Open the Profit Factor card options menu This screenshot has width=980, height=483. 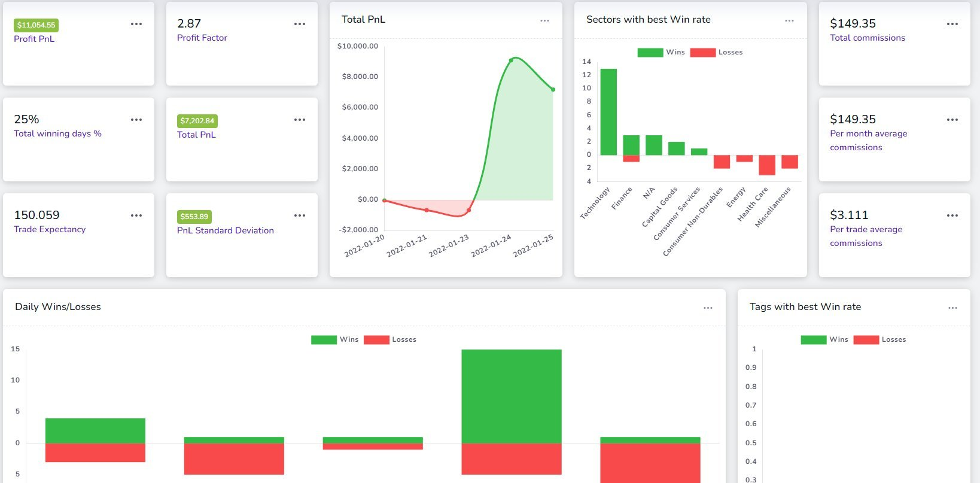(x=300, y=24)
